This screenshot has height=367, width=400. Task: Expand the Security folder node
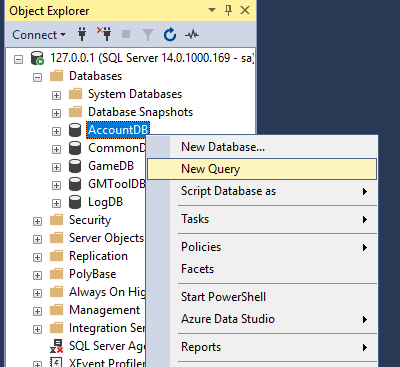[38, 221]
